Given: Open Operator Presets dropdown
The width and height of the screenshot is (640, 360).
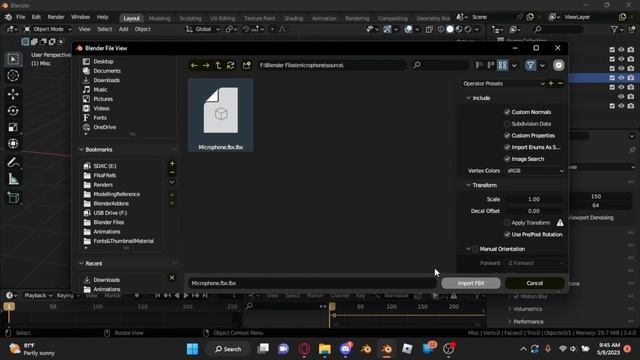Looking at the screenshot, I should pyautogui.click(x=503, y=83).
